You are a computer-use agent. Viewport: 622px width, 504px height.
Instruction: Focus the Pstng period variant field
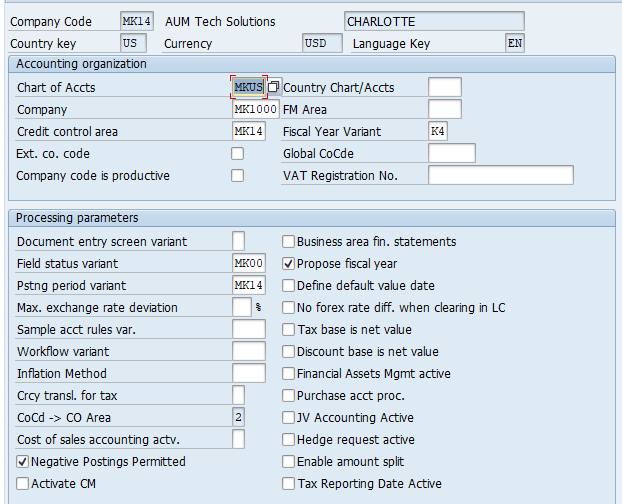click(248, 286)
